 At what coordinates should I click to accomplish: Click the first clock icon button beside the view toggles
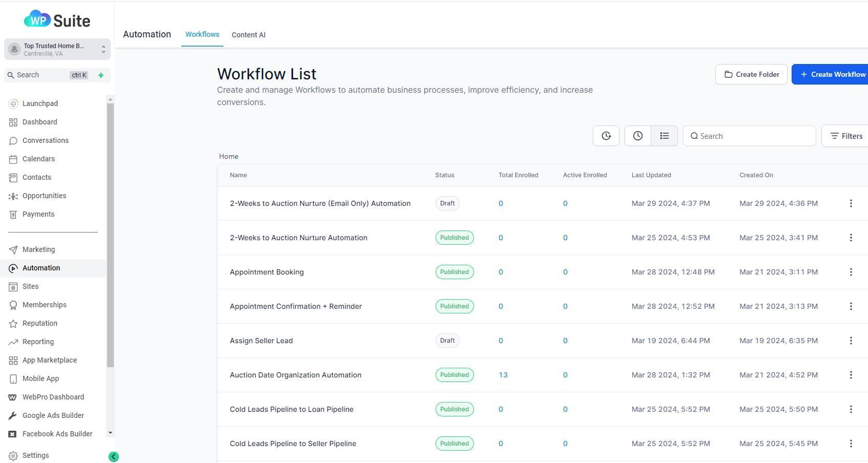606,136
